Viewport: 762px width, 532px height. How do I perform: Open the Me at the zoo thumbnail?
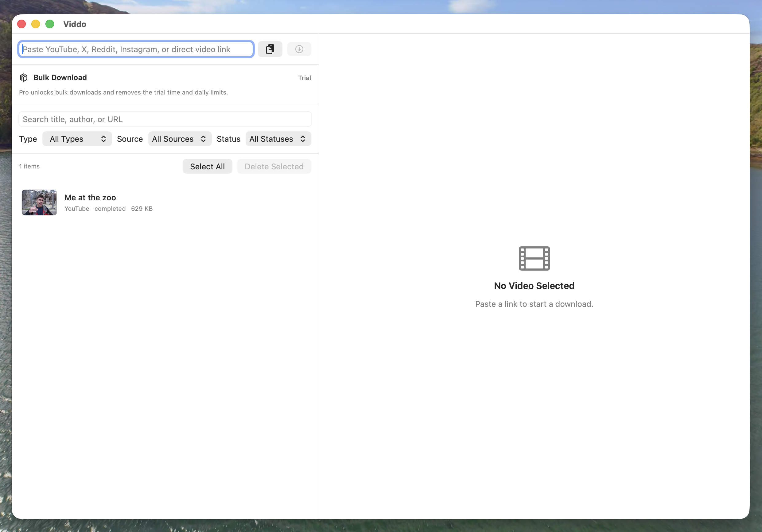39,202
